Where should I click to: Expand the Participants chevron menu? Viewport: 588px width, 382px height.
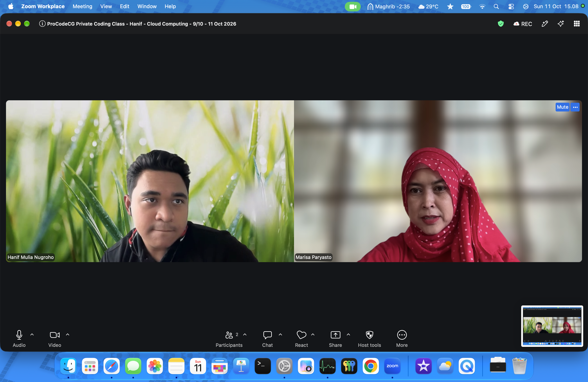coord(245,335)
